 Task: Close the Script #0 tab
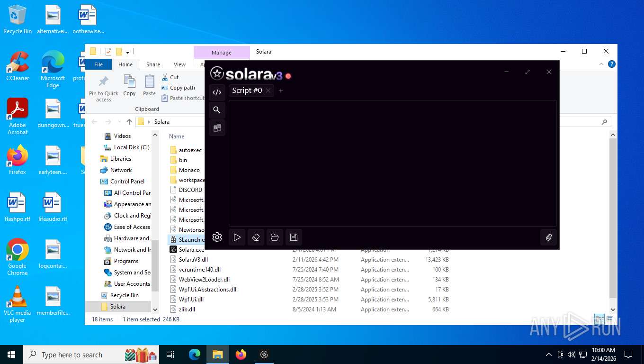pyautogui.click(x=268, y=91)
